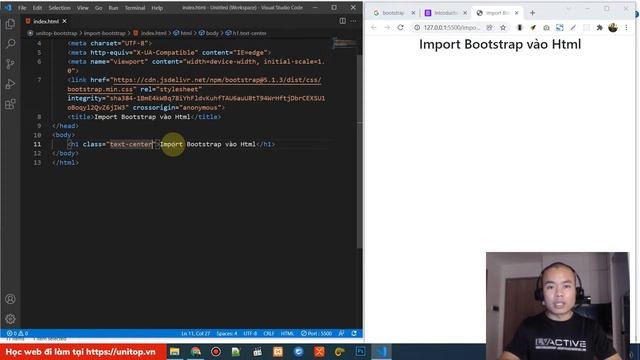Click the camera screenshot extension icon in Chrome
This screenshot has width=640, height=360.
click(x=546, y=27)
